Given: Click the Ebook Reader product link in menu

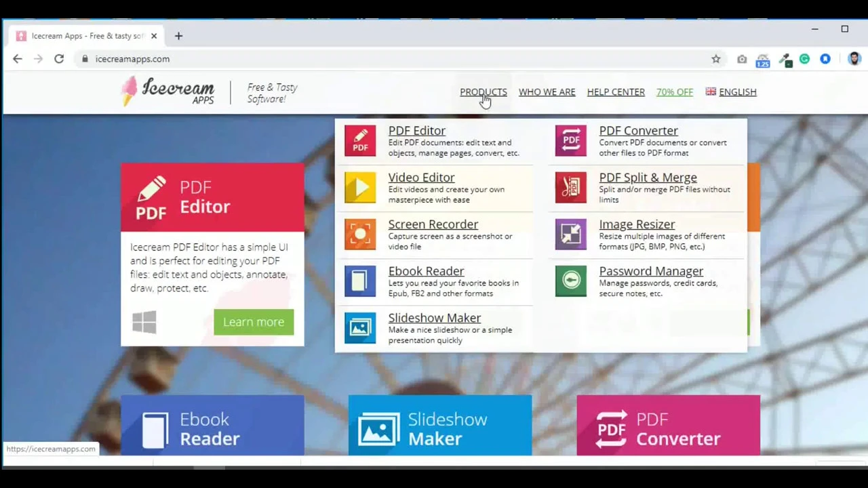Looking at the screenshot, I should click(426, 271).
